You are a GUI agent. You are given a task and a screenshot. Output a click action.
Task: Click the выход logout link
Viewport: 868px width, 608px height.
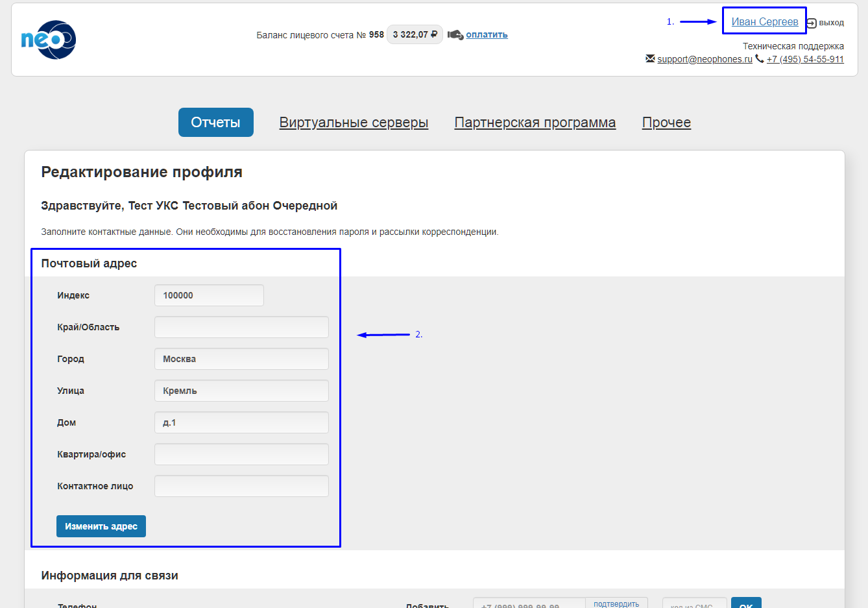[x=831, y=23]
